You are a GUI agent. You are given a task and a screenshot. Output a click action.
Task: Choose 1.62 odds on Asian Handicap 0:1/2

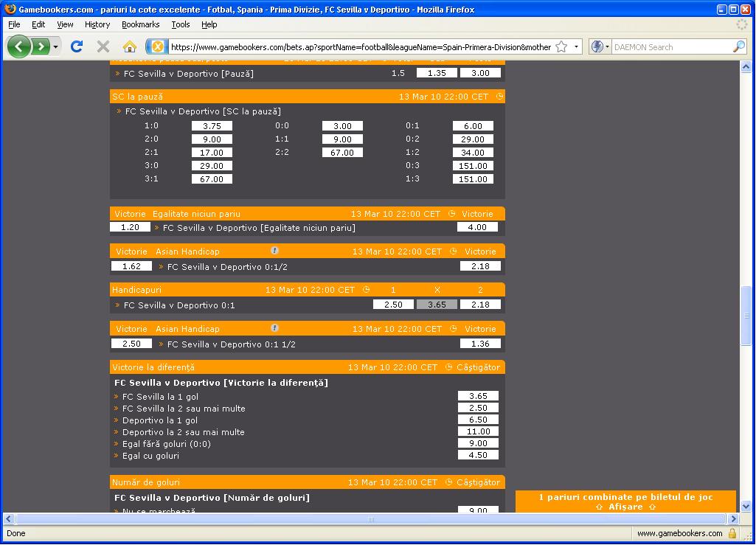pos(131,266)
